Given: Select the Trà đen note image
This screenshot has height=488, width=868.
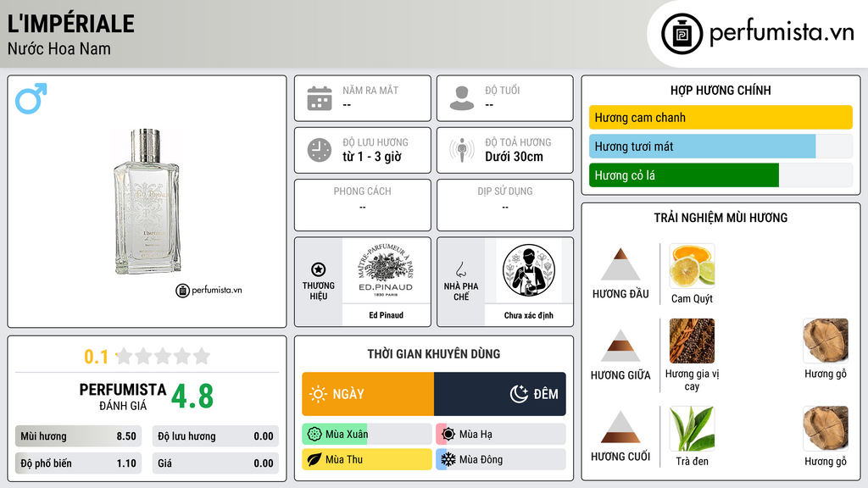Looking at the screenshot, I should pos(692,428).
